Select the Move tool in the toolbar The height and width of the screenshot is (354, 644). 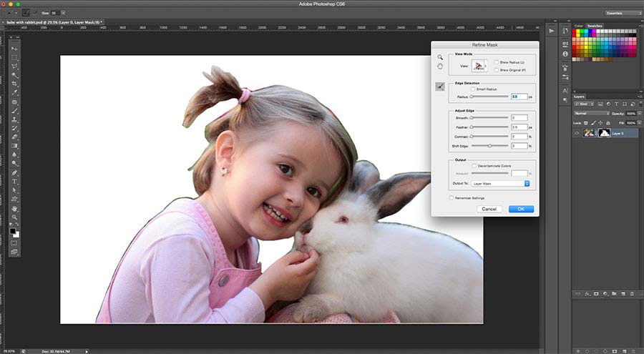(x=15, y=48)
